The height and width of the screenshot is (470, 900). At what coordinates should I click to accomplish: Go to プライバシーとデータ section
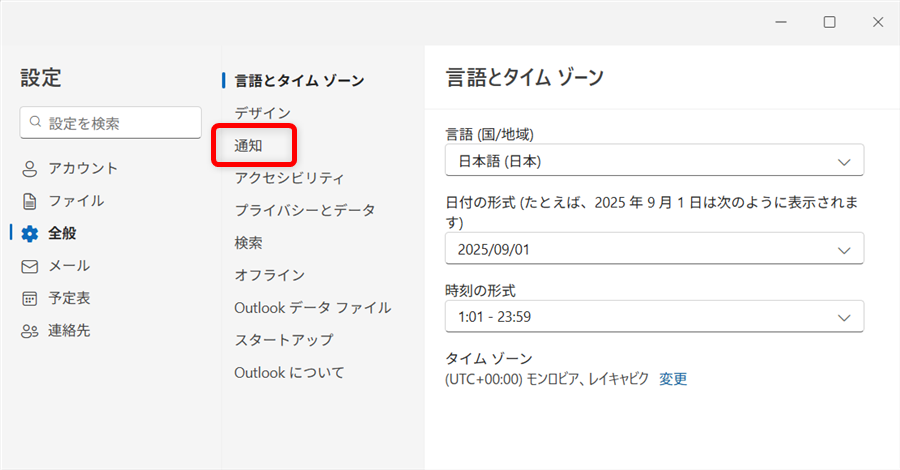pos(304,210)
